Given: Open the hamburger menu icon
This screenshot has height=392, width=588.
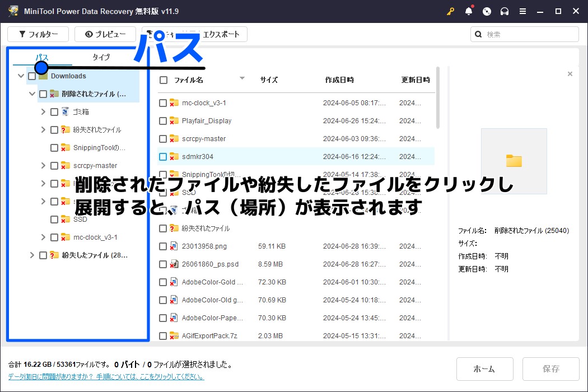Looking at the screenshot, I should (x=522, y=11).
